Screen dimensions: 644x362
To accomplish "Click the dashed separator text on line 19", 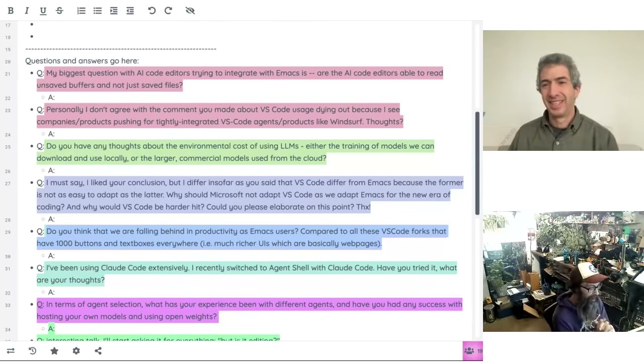I will tap(121, 49).
